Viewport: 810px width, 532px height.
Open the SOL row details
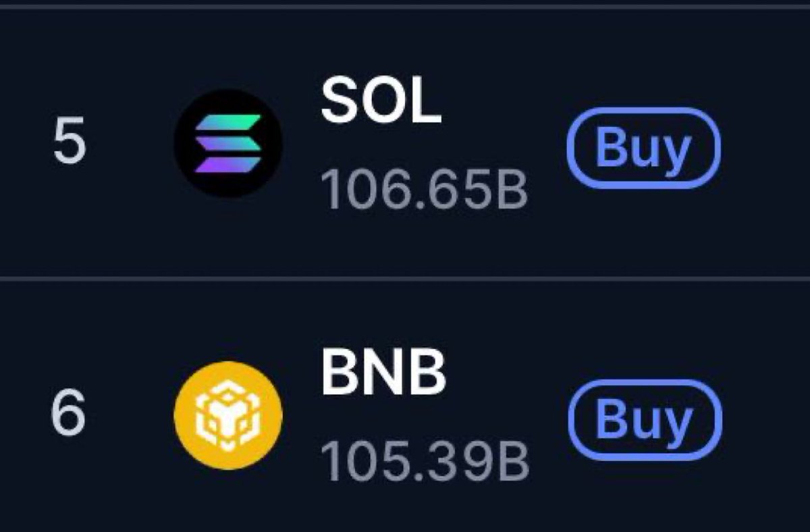click(x=405, y=143)
